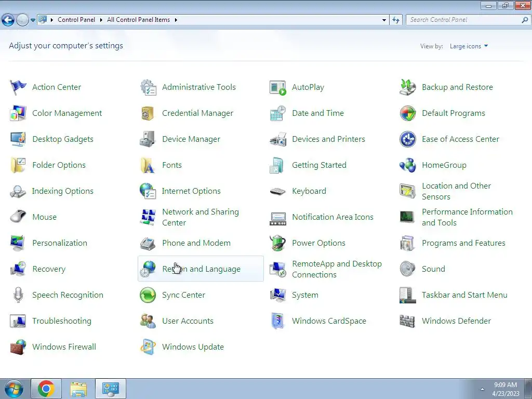
Task: Click Devices and Printers icon
Action: pyautogui.click(x=278, y=139)
